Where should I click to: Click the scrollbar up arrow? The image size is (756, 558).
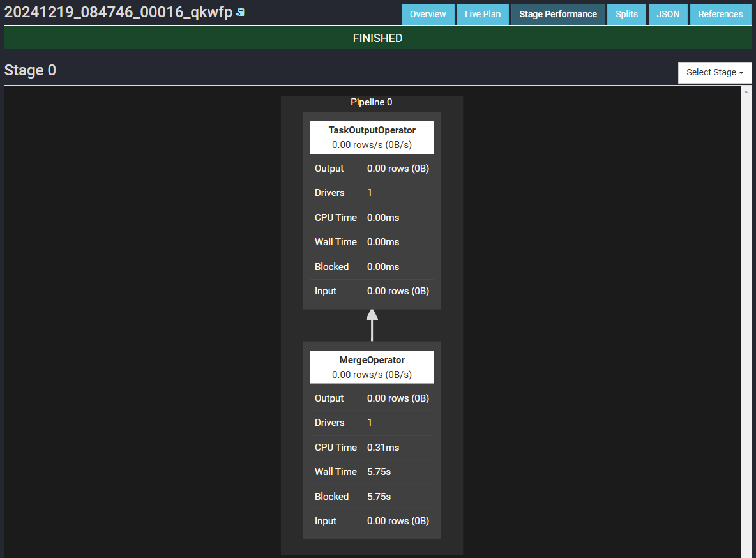point(746,92)
